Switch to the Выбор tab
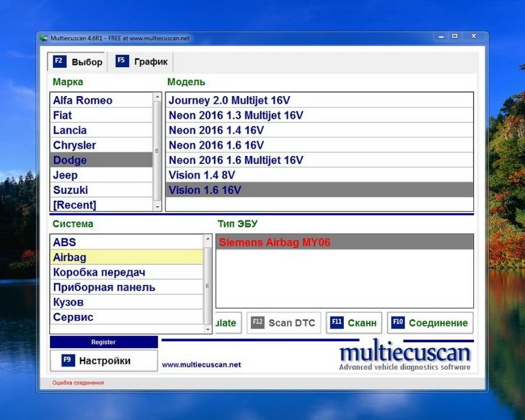Viewport: 525px width, 420px height. click(77, 62)
